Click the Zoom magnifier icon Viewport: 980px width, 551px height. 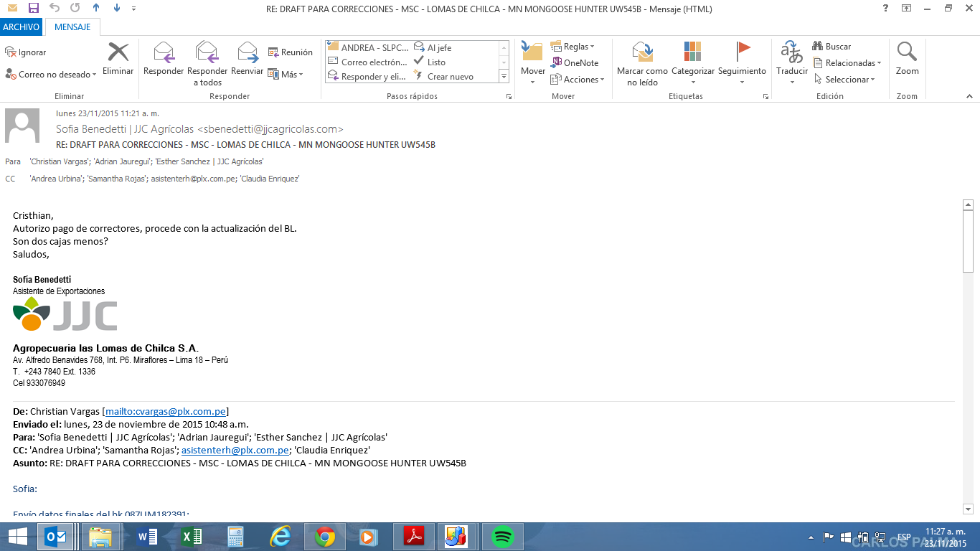point(907,54)
